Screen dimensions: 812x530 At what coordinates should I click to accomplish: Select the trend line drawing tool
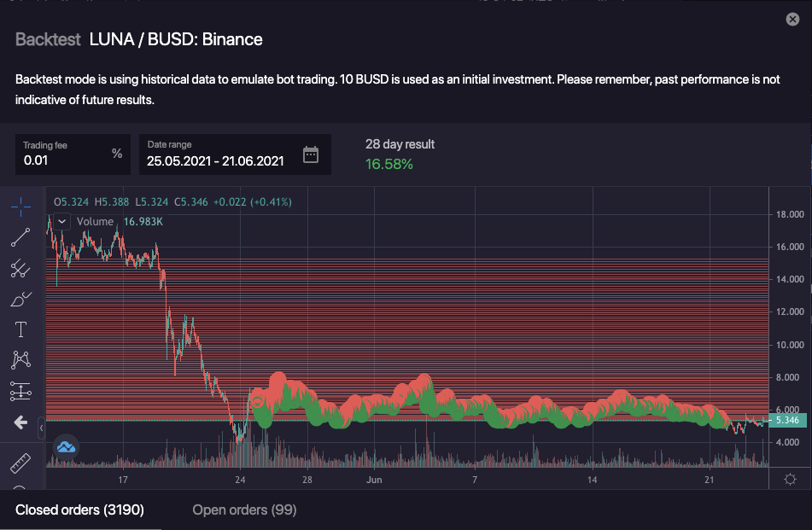tap(20, 237)
